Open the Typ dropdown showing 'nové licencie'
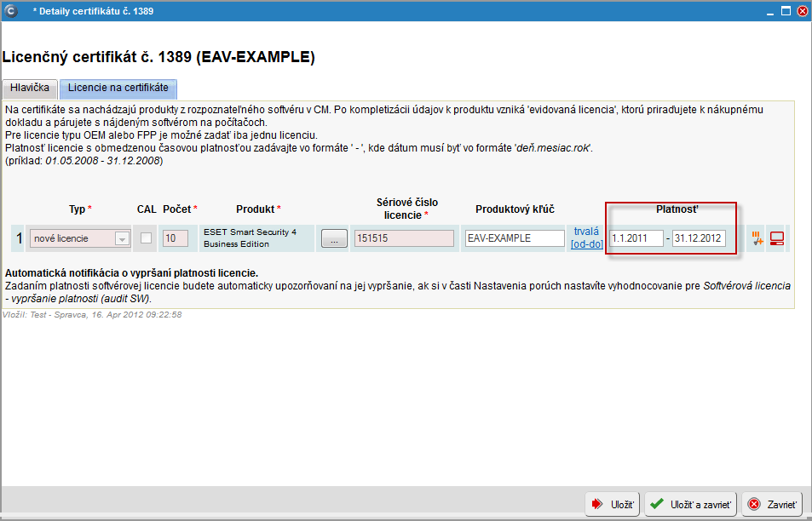Image resolution: width=812 pixels, height=521 pixels. point(80,238)
